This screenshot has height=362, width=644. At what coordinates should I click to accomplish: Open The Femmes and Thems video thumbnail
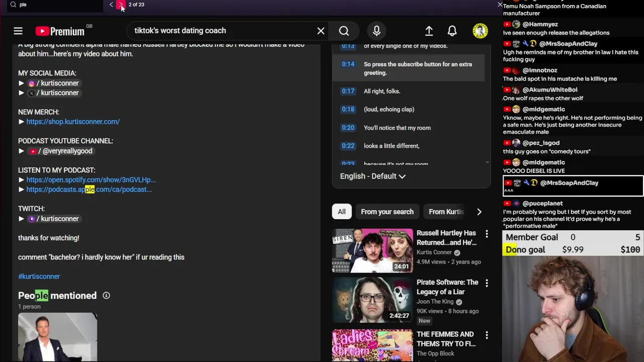[x=372, y=346]
